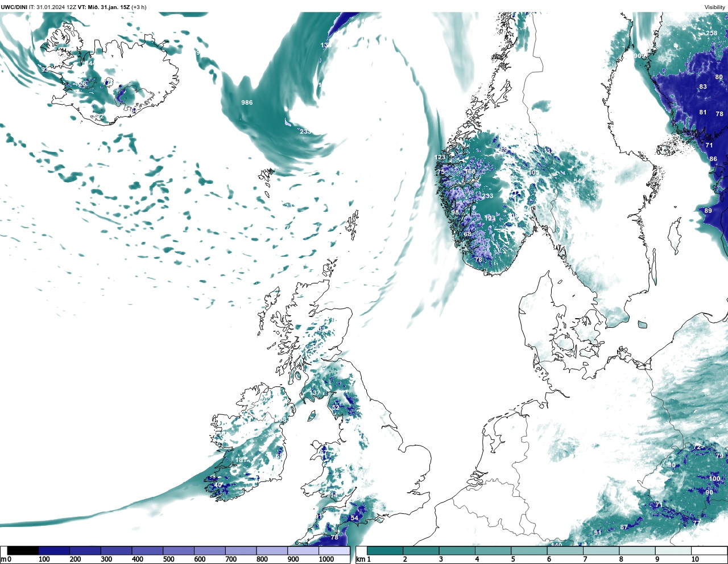Click the '123' value on Norway's west coast
728x564 pixels.
[440, 157]
